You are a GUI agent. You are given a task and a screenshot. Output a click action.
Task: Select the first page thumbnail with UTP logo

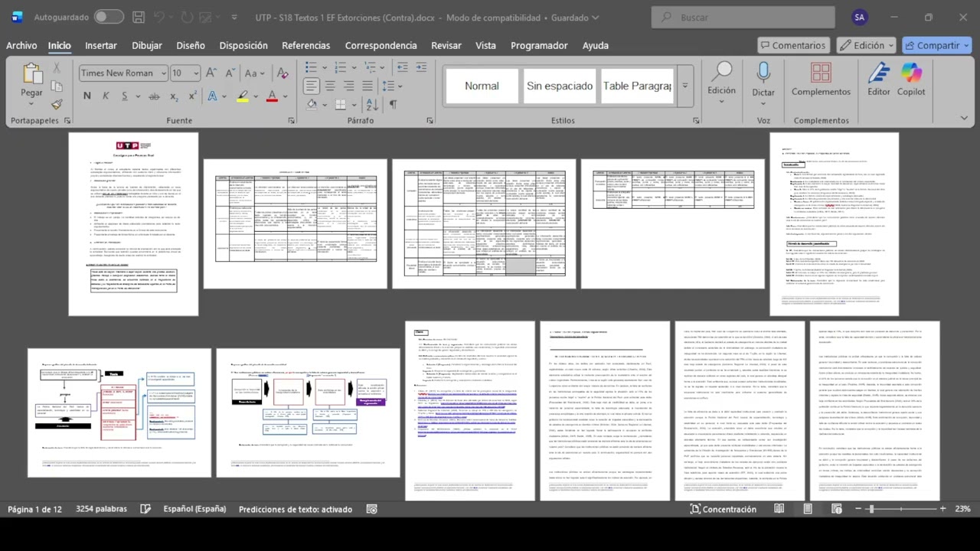133,224
